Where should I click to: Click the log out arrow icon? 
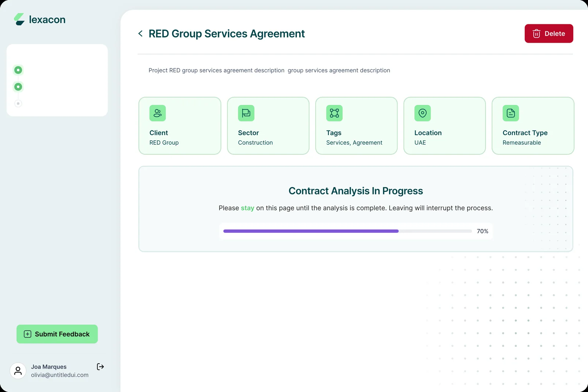point(100,367)
